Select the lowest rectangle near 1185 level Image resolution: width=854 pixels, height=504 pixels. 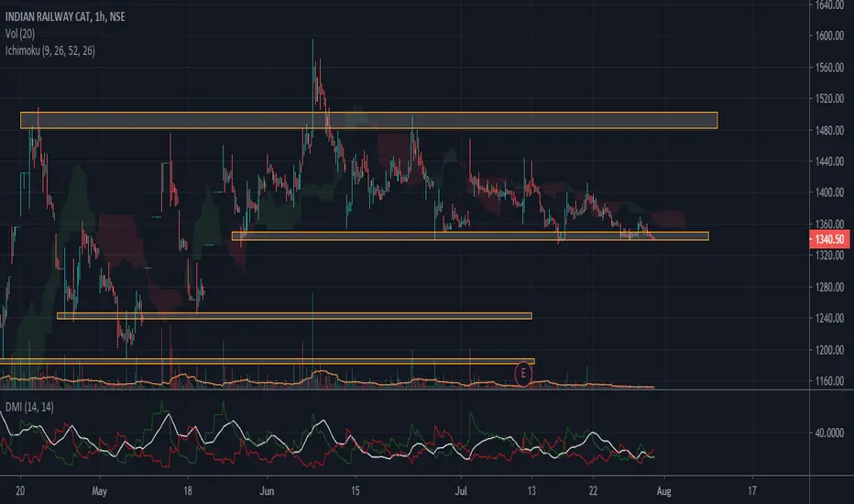[x=267, y=361]
